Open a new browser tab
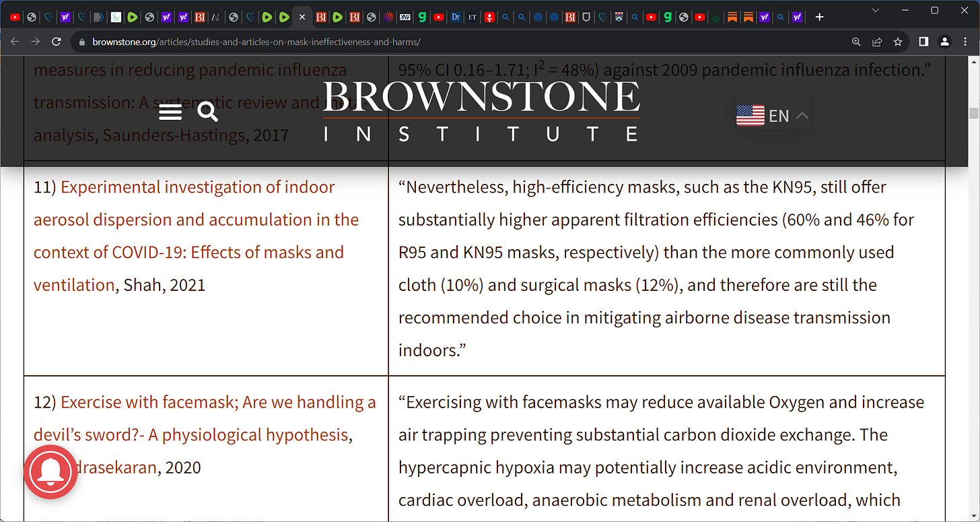Image resolution: width=980 pixels, height=522 pixels. coord(819,17)
